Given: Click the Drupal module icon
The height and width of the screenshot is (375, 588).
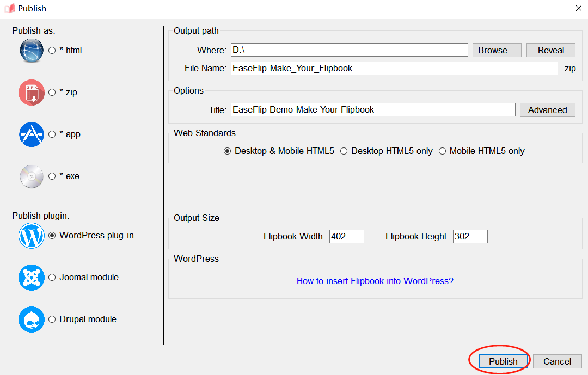Looking at the screenshot, I should click(32, 319).
